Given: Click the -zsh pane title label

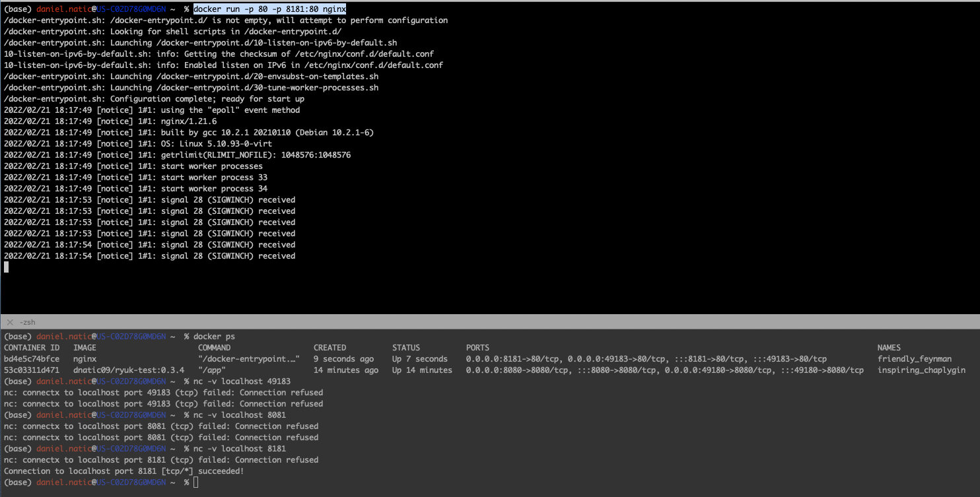Looking at the screenshot, I should coord(26,322).
